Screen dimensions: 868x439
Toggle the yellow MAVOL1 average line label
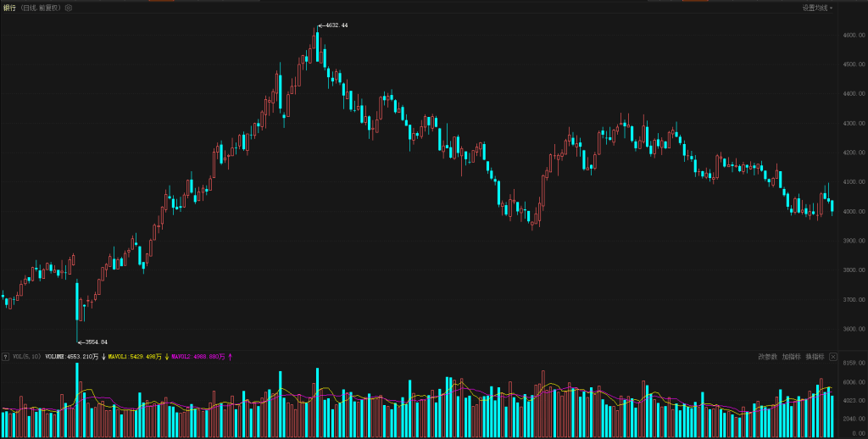click(135, 357)
